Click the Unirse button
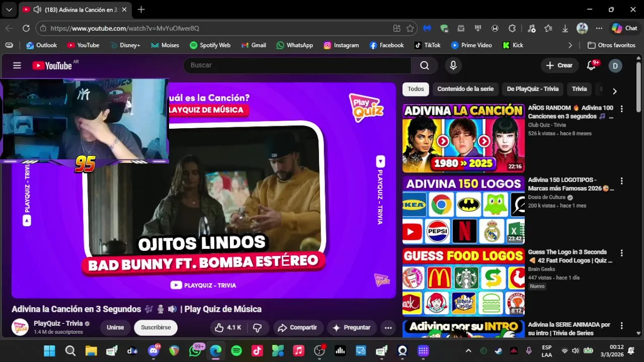Screen dimensions: 644x362 115,328
